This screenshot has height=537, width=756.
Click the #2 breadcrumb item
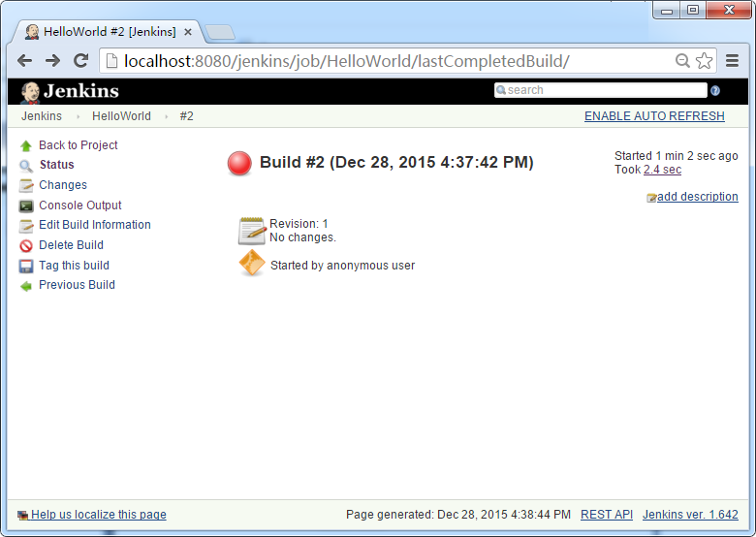(x=187, y=116)
